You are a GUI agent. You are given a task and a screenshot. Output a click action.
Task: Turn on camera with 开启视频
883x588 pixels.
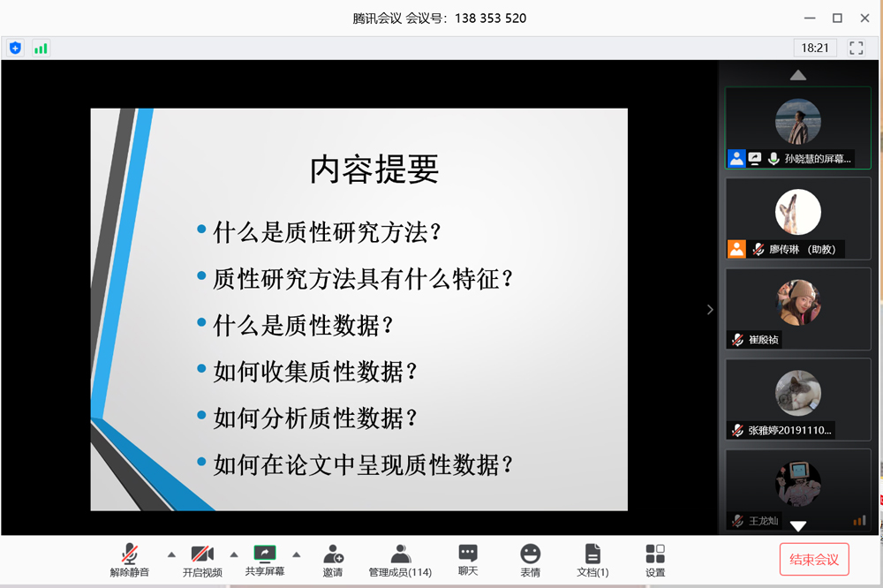click(202, 560)
